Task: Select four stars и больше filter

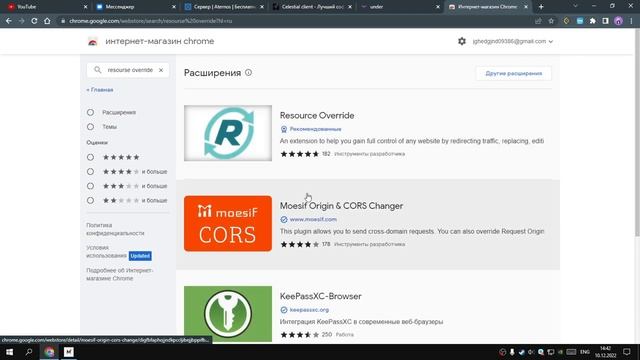Action: point(90,172)
